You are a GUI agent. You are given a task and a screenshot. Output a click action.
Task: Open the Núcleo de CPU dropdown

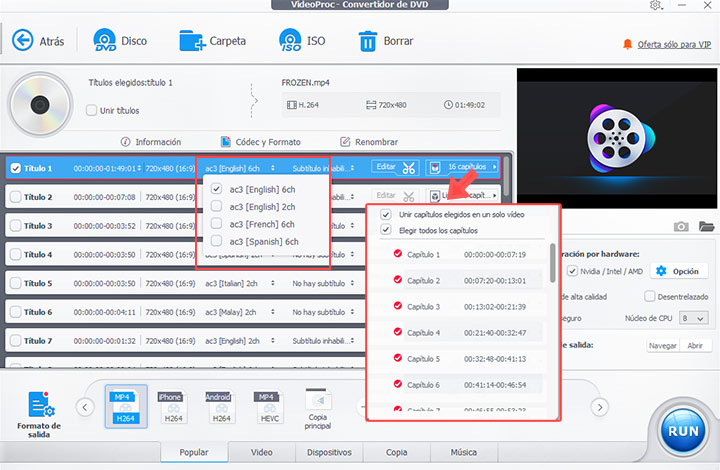tap(693, 318)
